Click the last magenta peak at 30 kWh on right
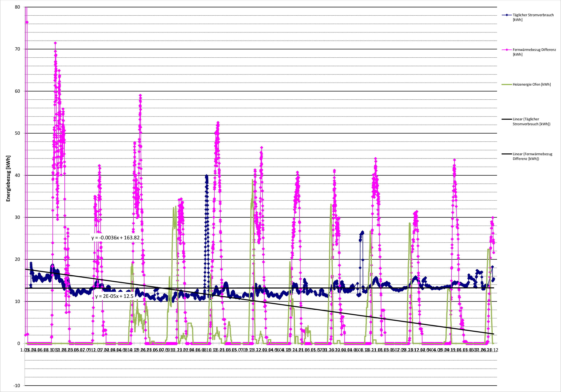 [493, 218]
